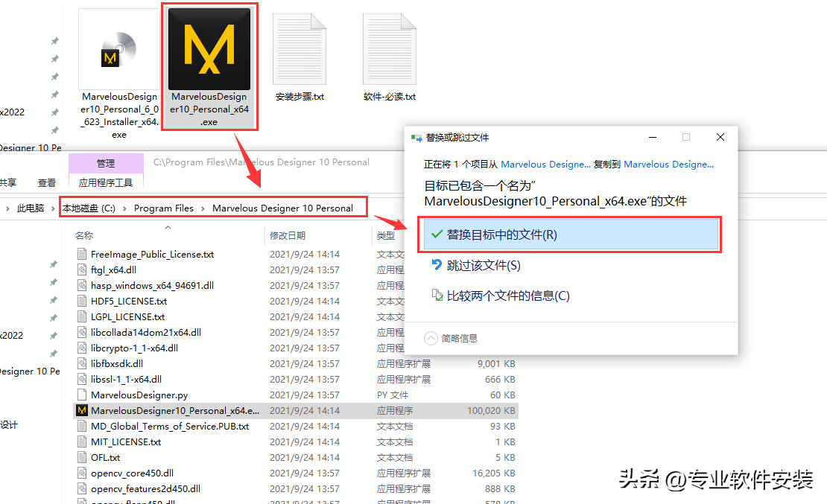
Task: Click the compare files icon beside 比较两个文件的信息
Action: click(437, 296)
